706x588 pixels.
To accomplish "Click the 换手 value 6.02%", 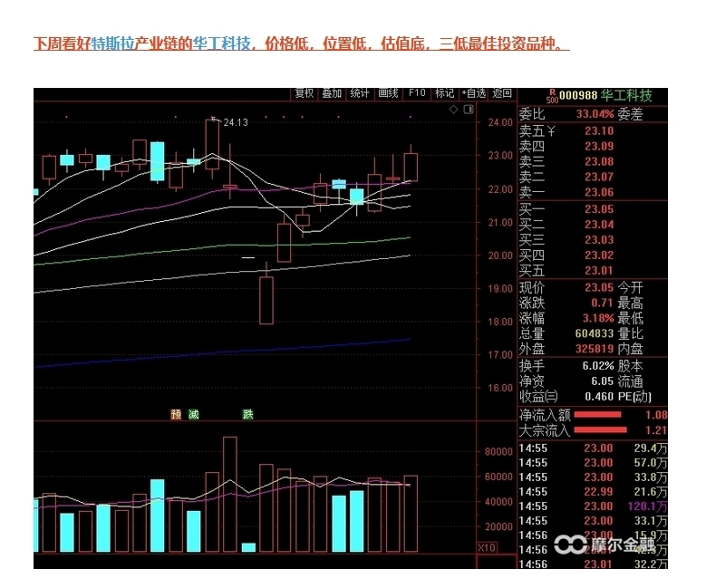I will [598, 366].
